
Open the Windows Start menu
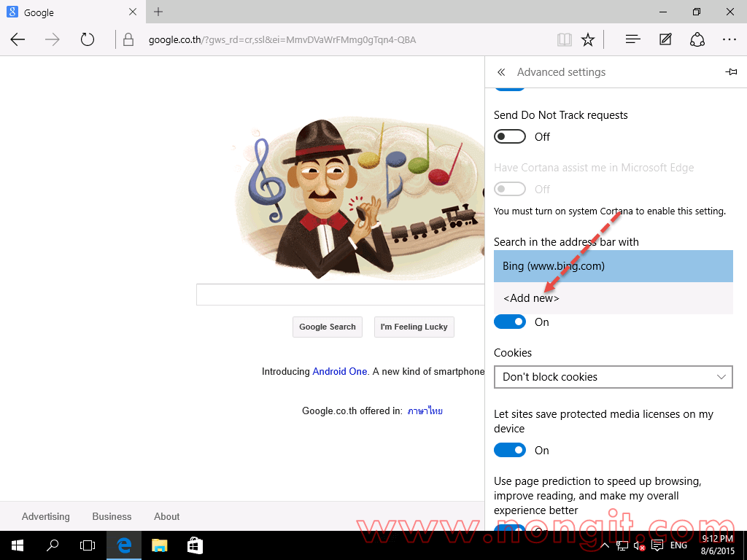point(17,545)
